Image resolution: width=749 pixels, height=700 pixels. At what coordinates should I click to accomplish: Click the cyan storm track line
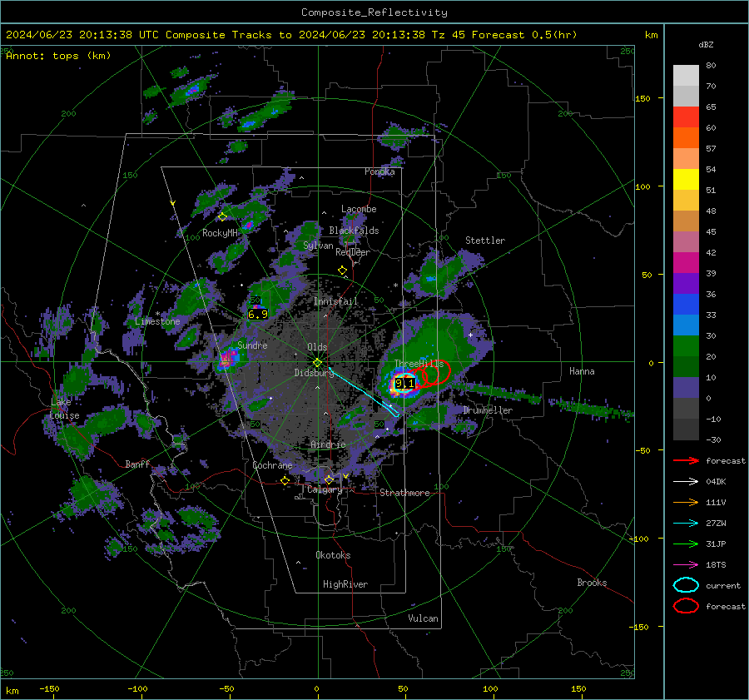(x=364, y=392)
